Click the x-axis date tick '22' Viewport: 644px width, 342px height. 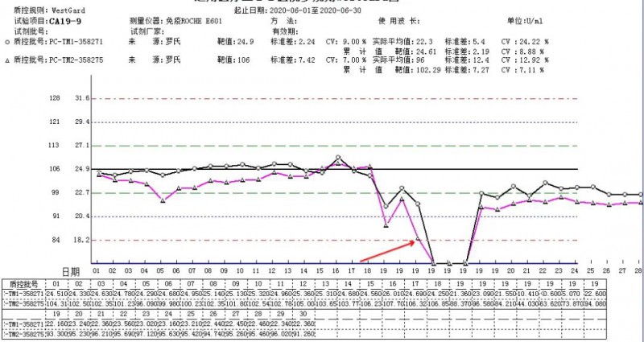coord(543,271)
